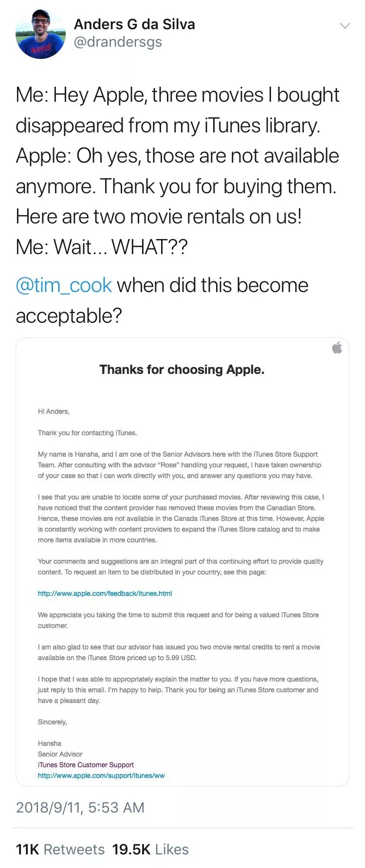This screenshot has height=868, width=365.
Task: Click the "Thank you for contacting iTunes." line
Action: 88,433
